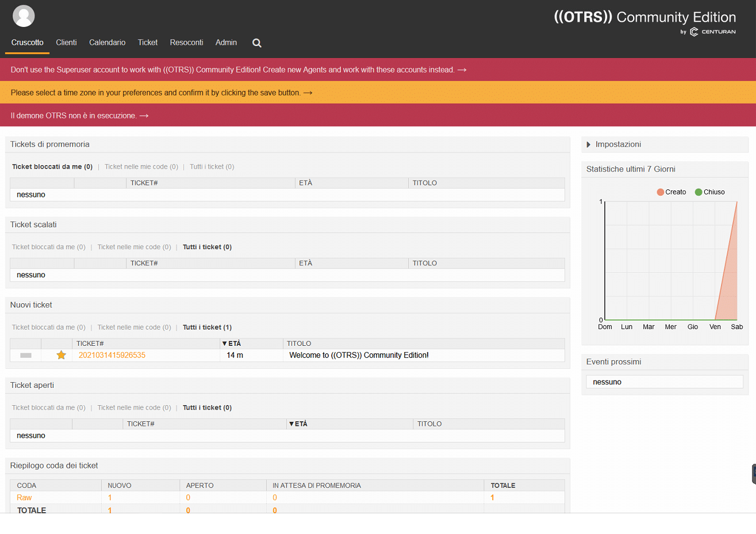The height and width of the screenshot is (534, 756).
Task: Click the Raw queue NUOVO count
Action: [110, 498]
